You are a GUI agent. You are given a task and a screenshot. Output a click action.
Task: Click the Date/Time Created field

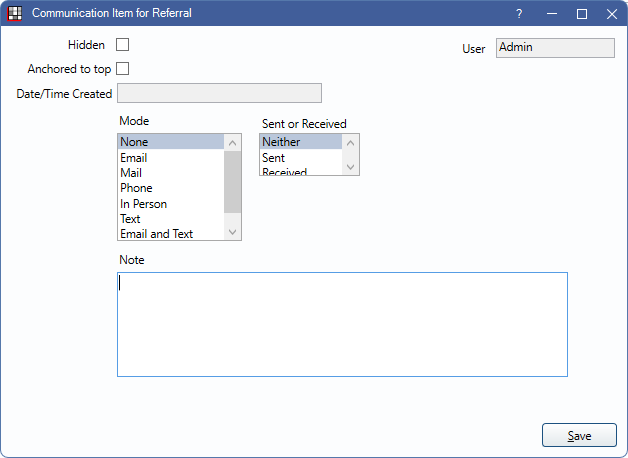(x=219, y=94)
